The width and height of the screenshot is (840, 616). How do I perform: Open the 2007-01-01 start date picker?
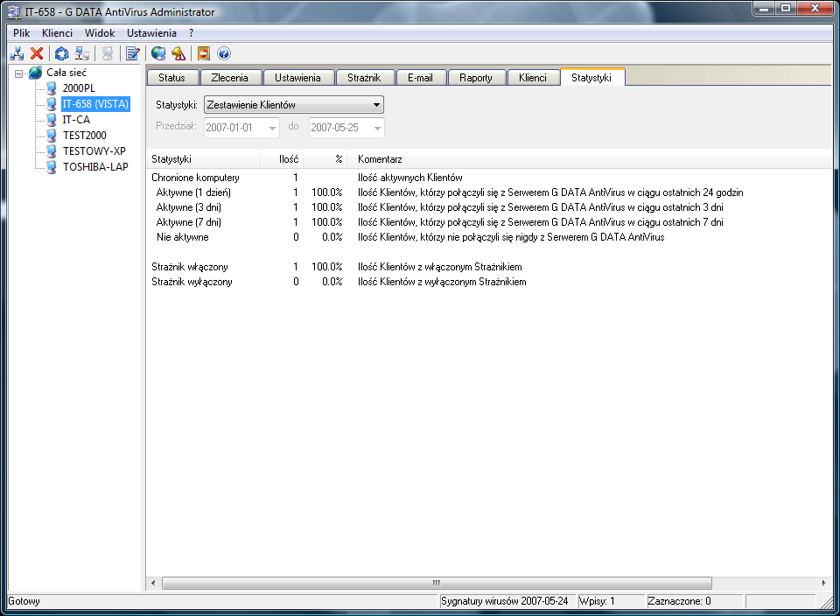coord(272,128)
